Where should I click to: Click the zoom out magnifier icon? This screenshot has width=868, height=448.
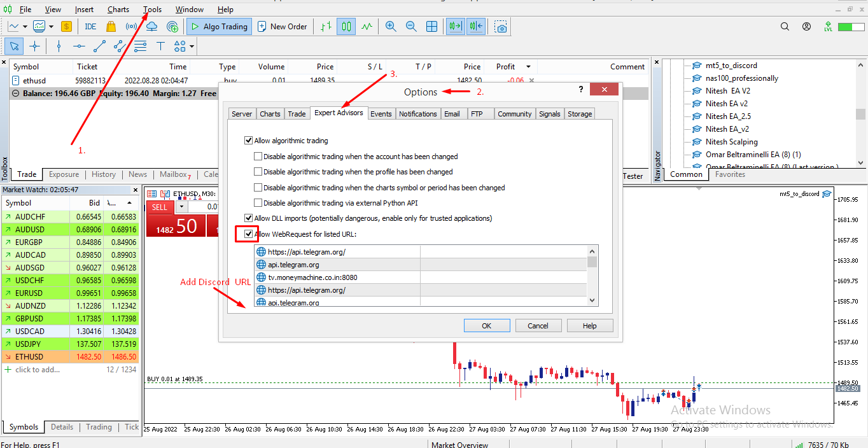coord(411,27)
